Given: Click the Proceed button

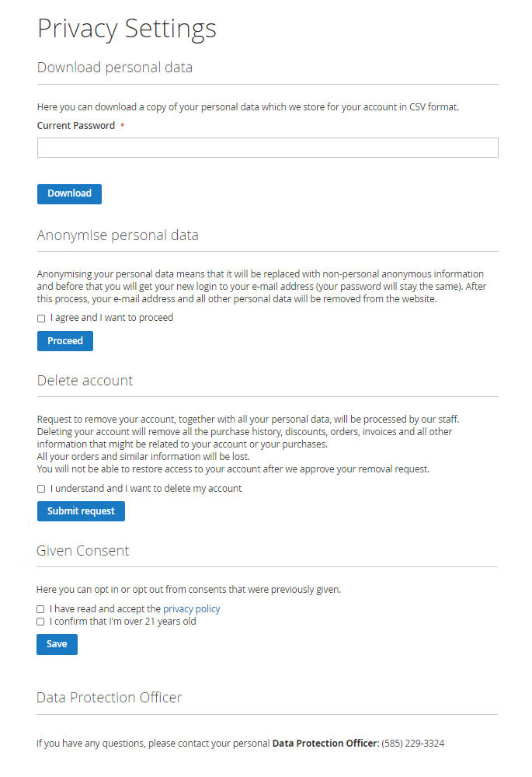Looking at the screenshot, I should (65, 341).
